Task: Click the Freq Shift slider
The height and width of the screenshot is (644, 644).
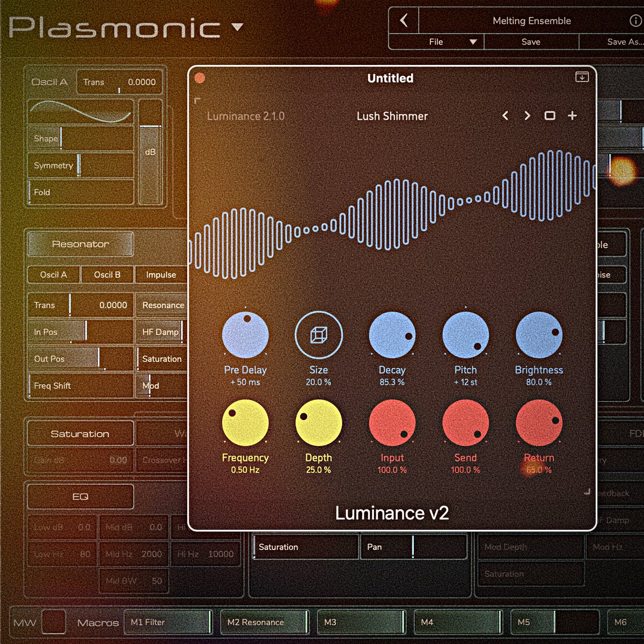Action: (x=80, y=385)
